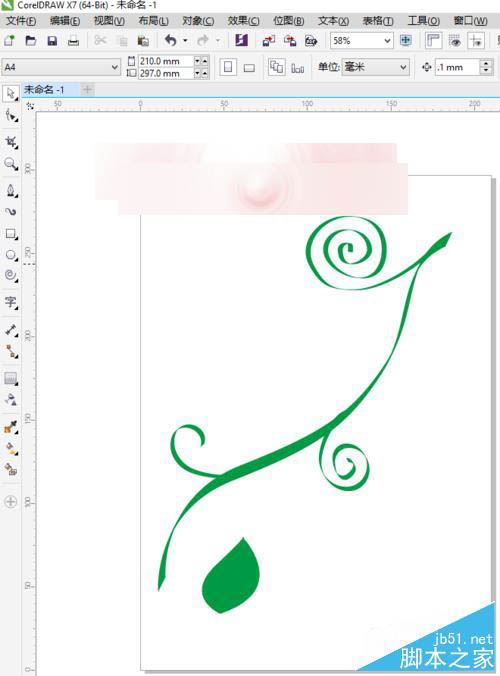This screenshot has width=500, height=676.
Task: Toggle landscape page orientation
Action: point(249,68)
